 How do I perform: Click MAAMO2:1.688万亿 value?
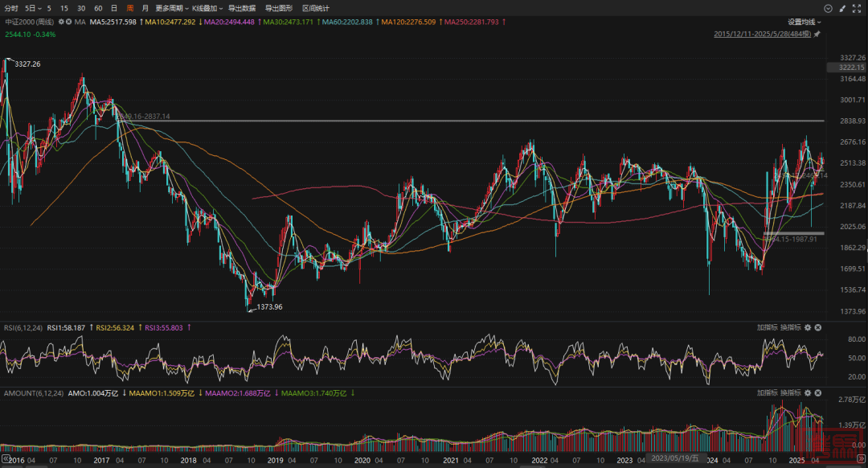(x=237, y=393)
